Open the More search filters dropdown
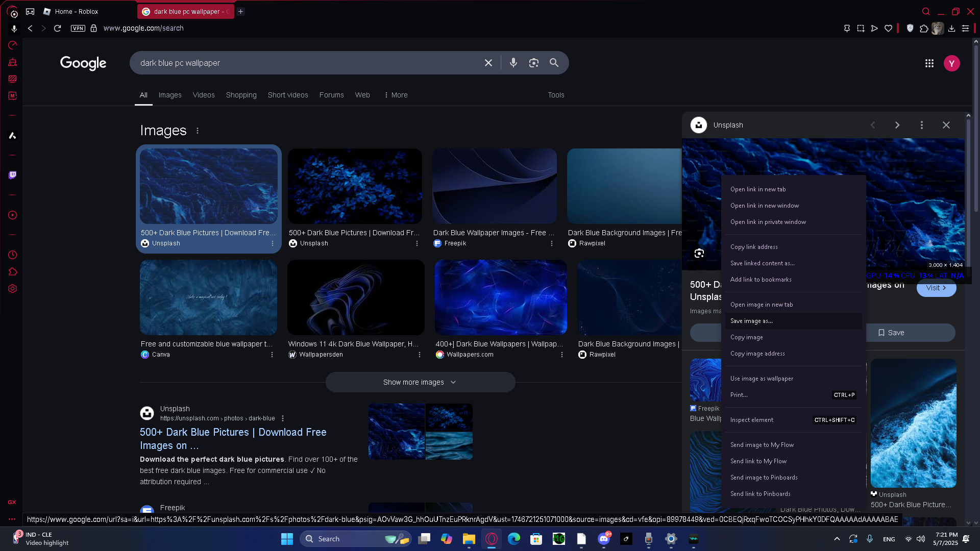The image size is (980, 551). (x=396, y=95)
